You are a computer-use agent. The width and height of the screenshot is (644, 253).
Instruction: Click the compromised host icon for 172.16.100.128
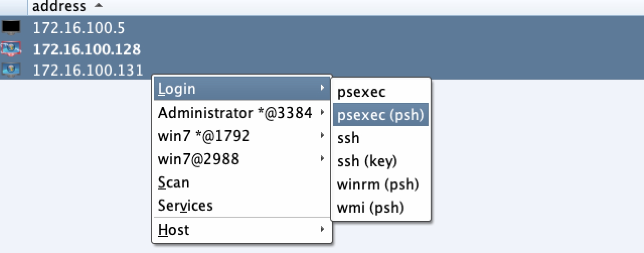(x=11, y=49)
